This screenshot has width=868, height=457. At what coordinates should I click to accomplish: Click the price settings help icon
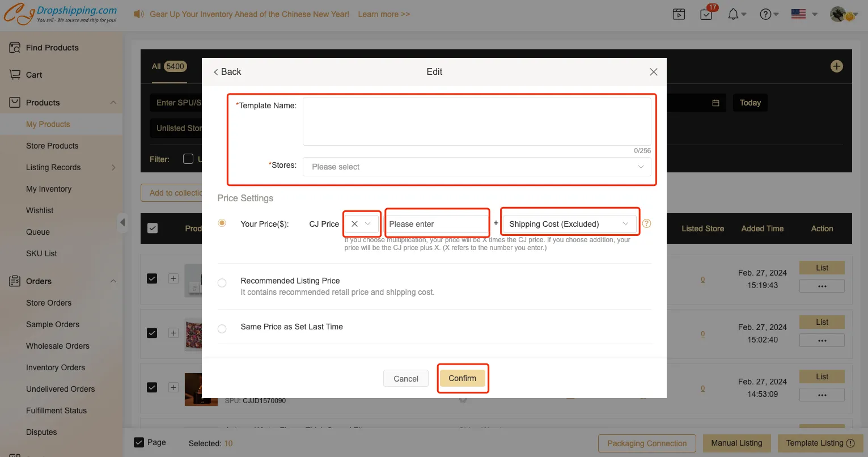646,223
